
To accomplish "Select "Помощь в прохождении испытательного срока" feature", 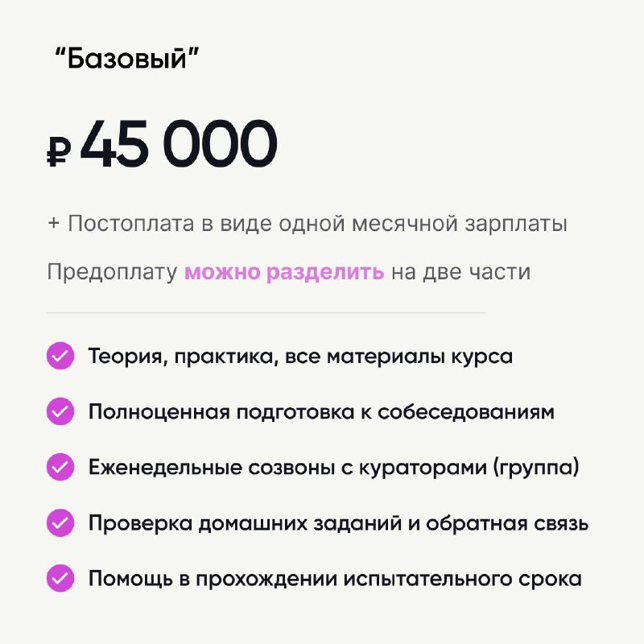I will point(335,579).
